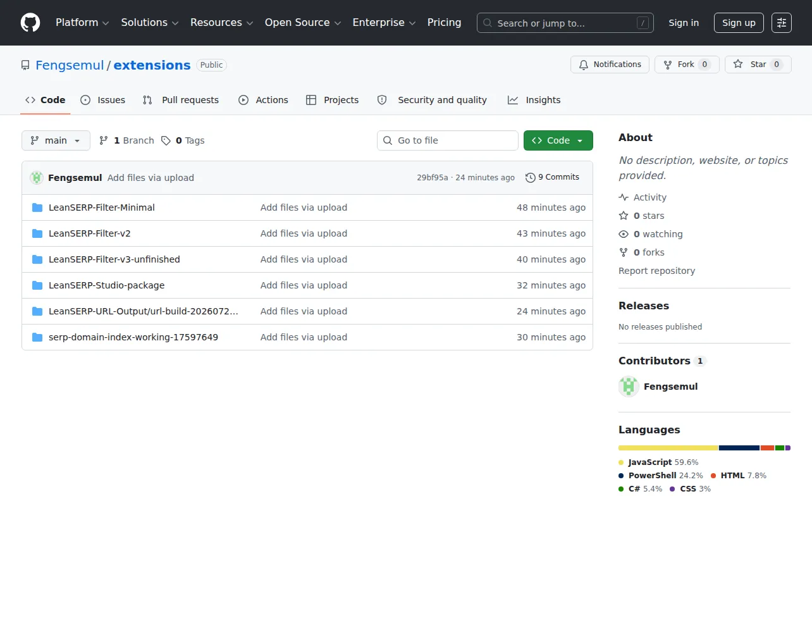This screenshot has height=644, width=812.
Task: Click the graph icon for Insights
Action: tap(513, 100)
